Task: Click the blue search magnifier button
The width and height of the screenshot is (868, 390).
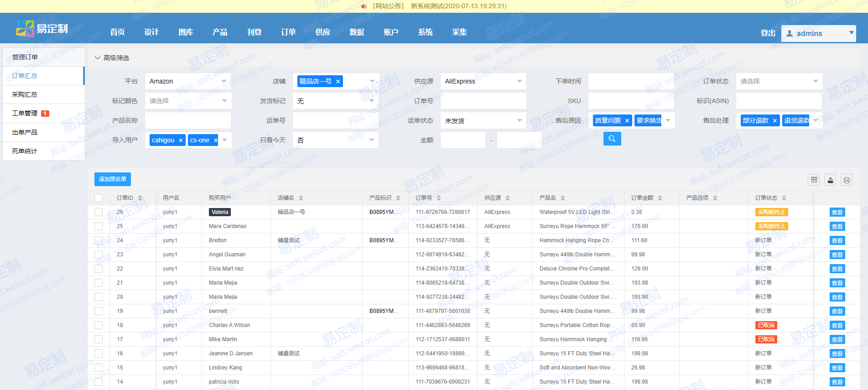Action: (612, 139)
